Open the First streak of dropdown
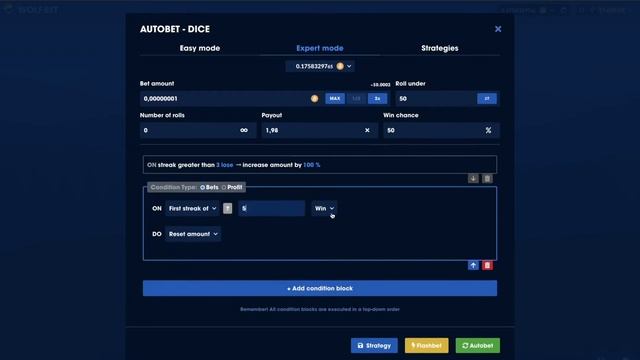The image size is (640, 360). 192,209
